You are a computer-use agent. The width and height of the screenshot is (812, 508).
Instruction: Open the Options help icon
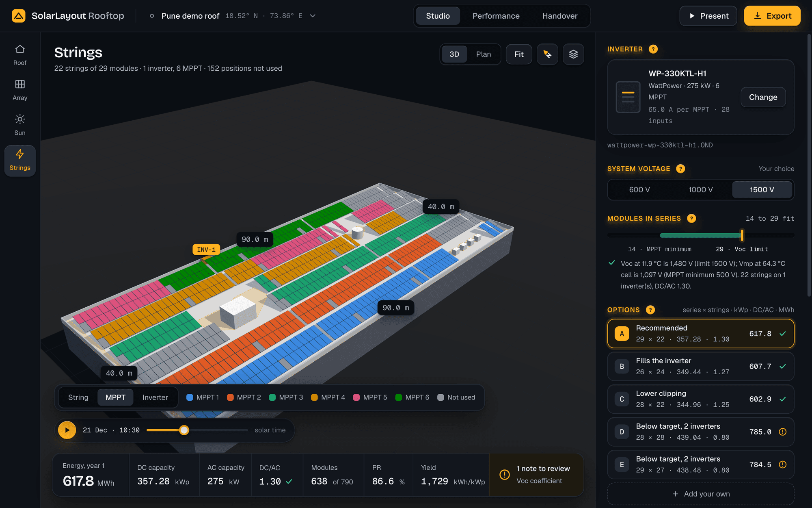(650, 310)
